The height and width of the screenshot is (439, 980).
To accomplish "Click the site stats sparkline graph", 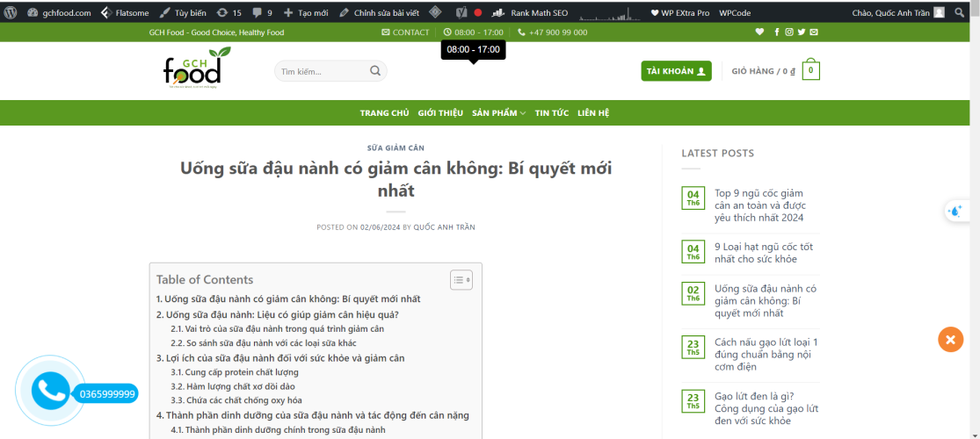I will (x=609, y=12).
